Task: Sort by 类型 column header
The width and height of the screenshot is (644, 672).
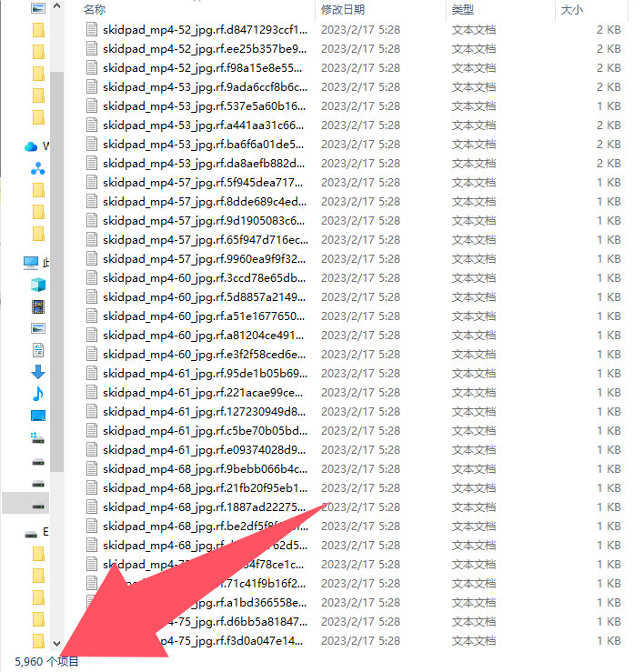Action: 463,9
